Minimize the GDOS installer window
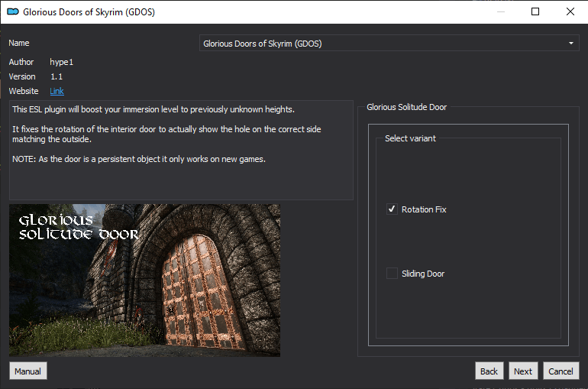The image size is (588, 389). (x=501, y=11)
